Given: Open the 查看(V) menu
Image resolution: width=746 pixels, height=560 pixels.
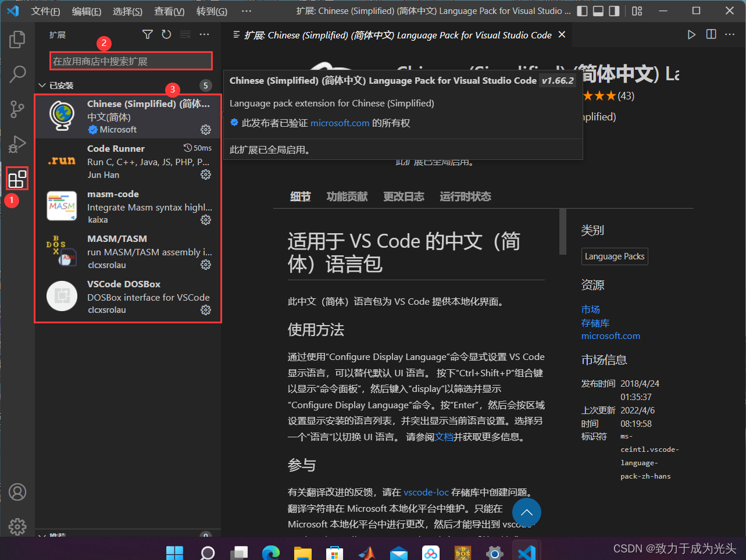Looking at the screenshot, I should tap(169, 11).
